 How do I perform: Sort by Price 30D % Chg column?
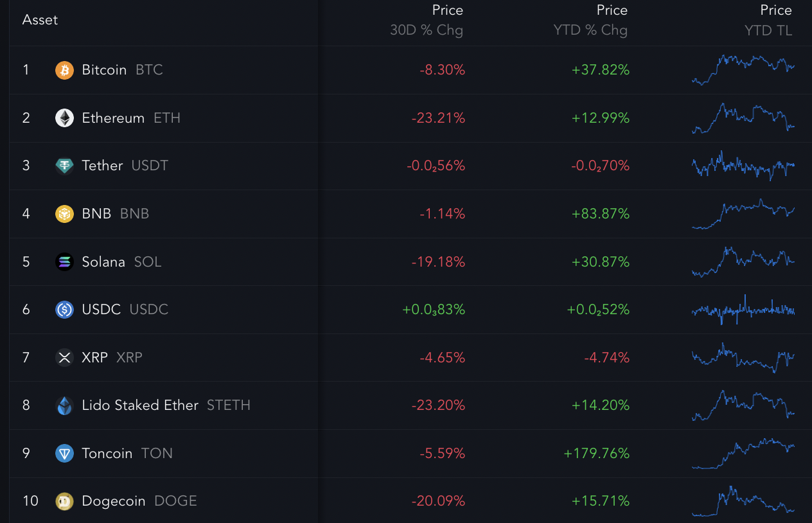(x=427, y=20)
